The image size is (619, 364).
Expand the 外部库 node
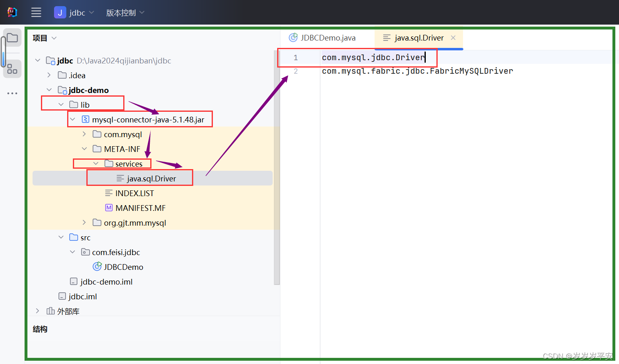point(37,311)
